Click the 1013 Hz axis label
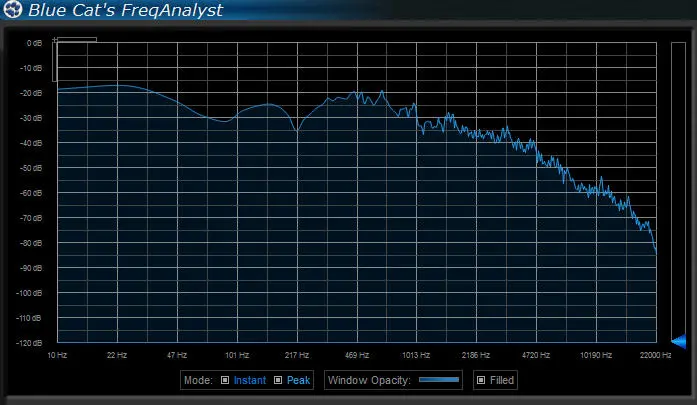 (x=416, y=355)
